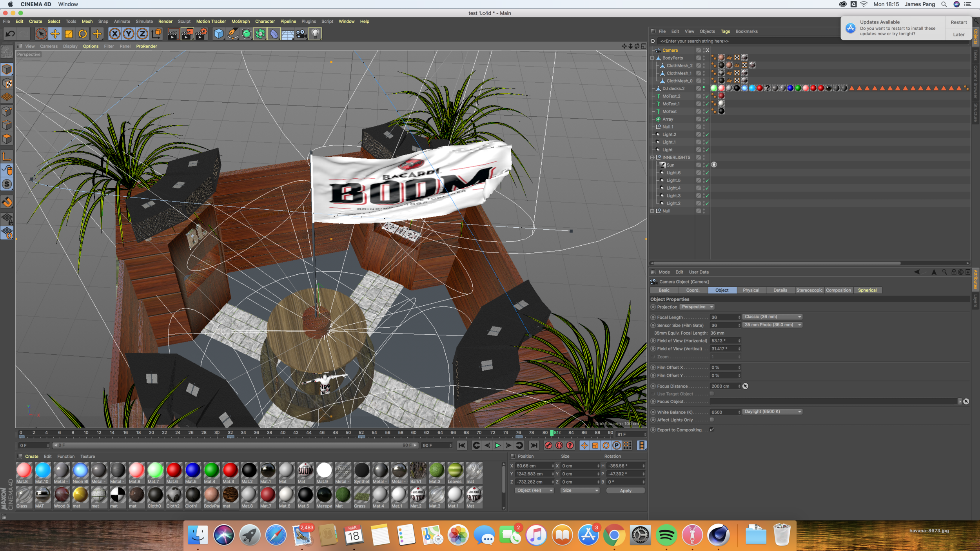
Task: Click the record active objects button
Action: 548,445
